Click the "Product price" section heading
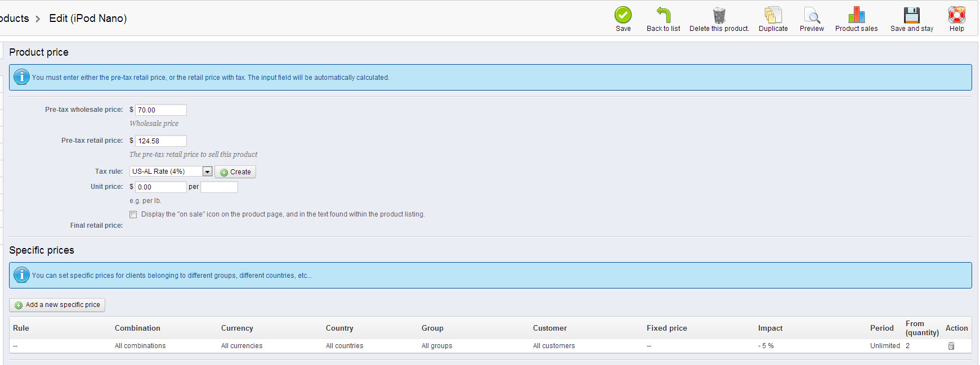Image resolution: width=980 pixels, height=365 pixels. click(x=39, y=52)
